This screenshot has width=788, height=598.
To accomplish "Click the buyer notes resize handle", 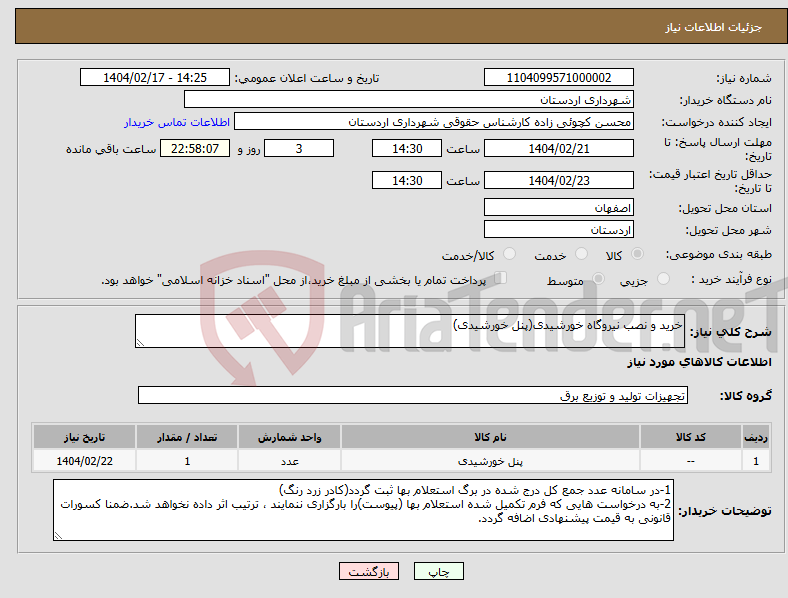I will [58, 536].
